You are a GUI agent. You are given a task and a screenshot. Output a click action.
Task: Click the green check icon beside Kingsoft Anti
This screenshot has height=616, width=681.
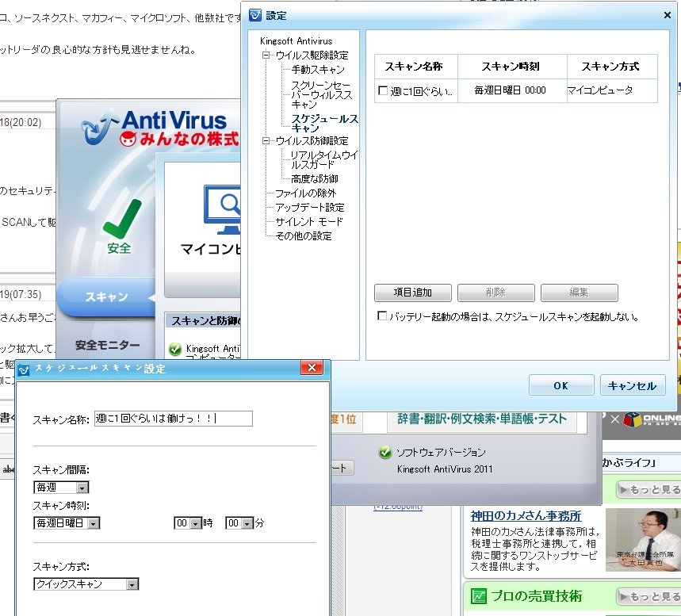click(x=175, y=348)
